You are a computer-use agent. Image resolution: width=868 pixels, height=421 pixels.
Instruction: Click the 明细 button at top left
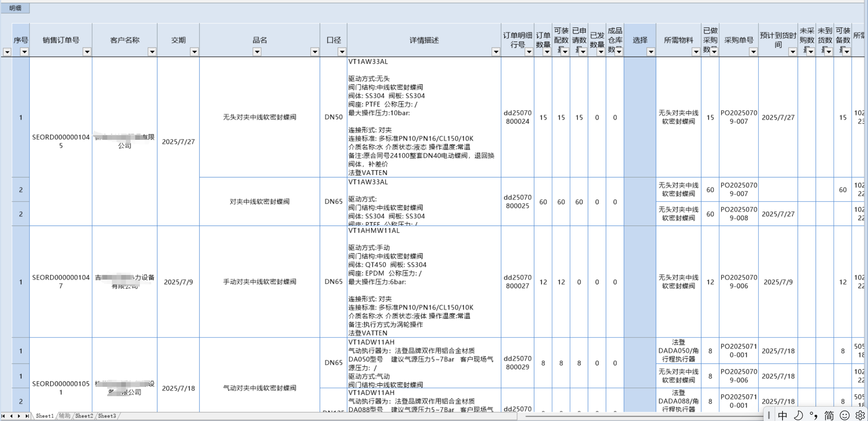pyautogui.click(x=15, y=8)
